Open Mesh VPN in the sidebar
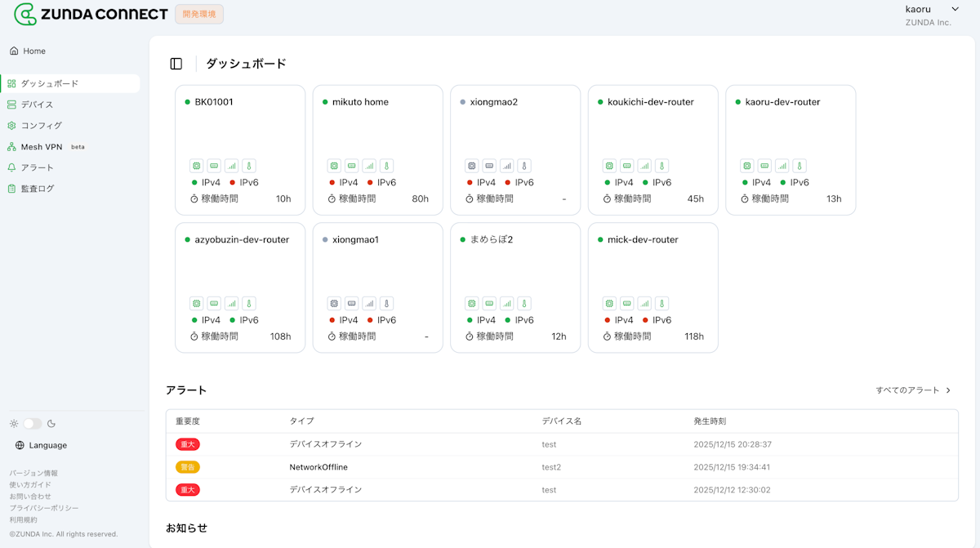This screenshot has height=548, width=980. click(x=42, y=147)
